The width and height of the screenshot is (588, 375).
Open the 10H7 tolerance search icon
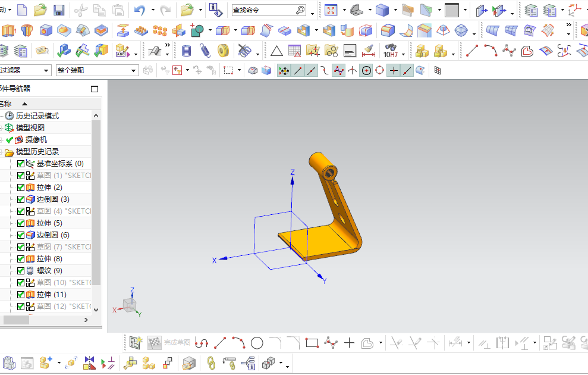[391, 51]
